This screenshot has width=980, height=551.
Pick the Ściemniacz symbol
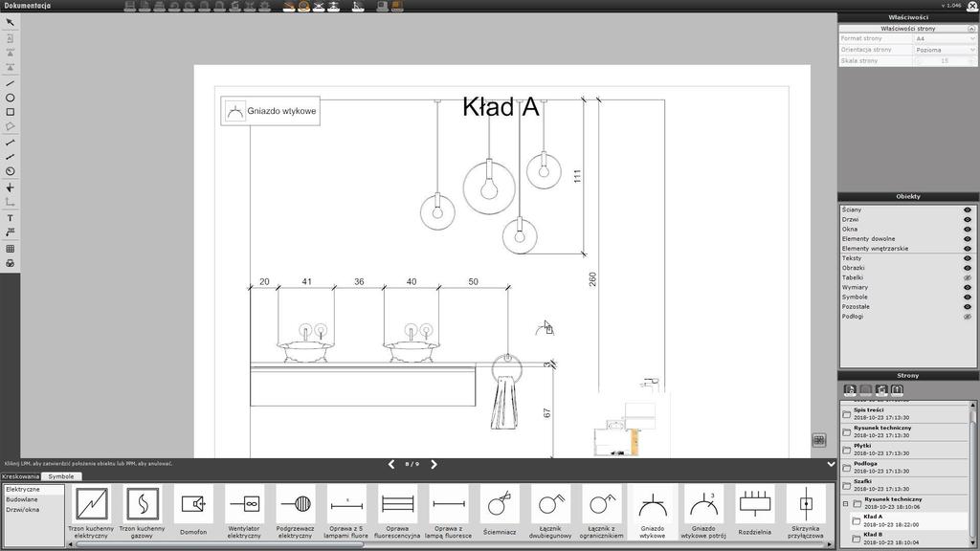tap(500, 513)
